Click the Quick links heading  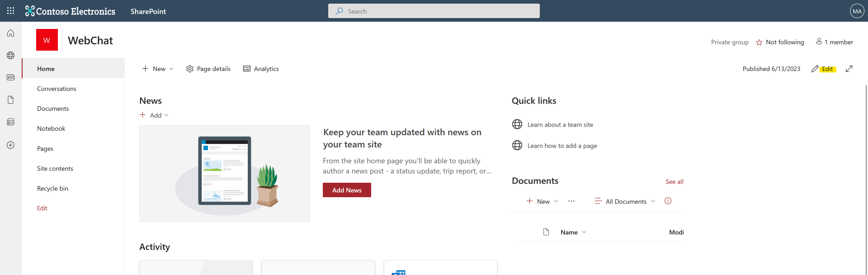(534, 100)
